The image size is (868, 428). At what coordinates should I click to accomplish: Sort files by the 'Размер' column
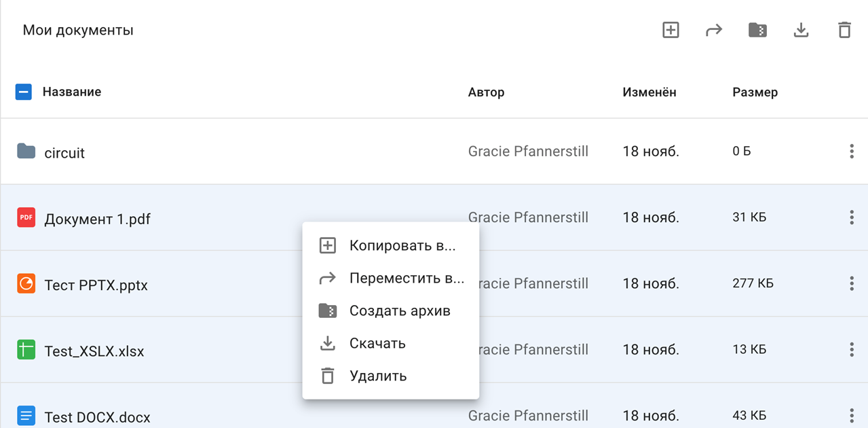point(754,92)
